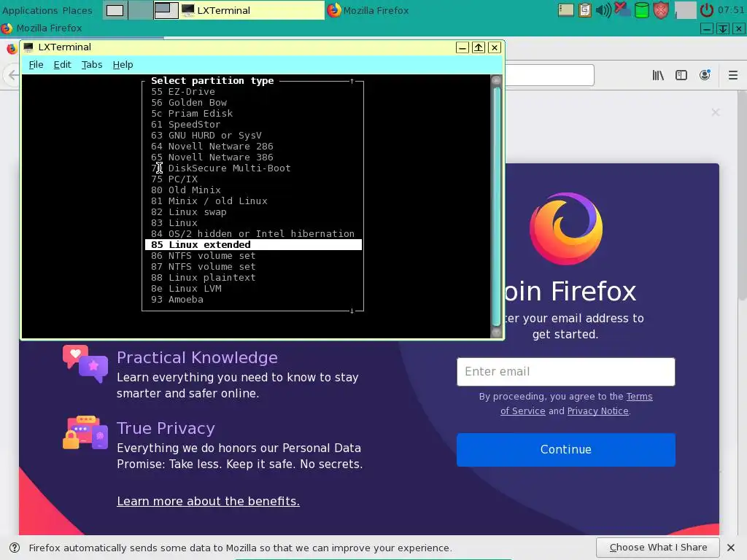Click the Continue button
Screen dimensions: 747x560
click(565, 449)
